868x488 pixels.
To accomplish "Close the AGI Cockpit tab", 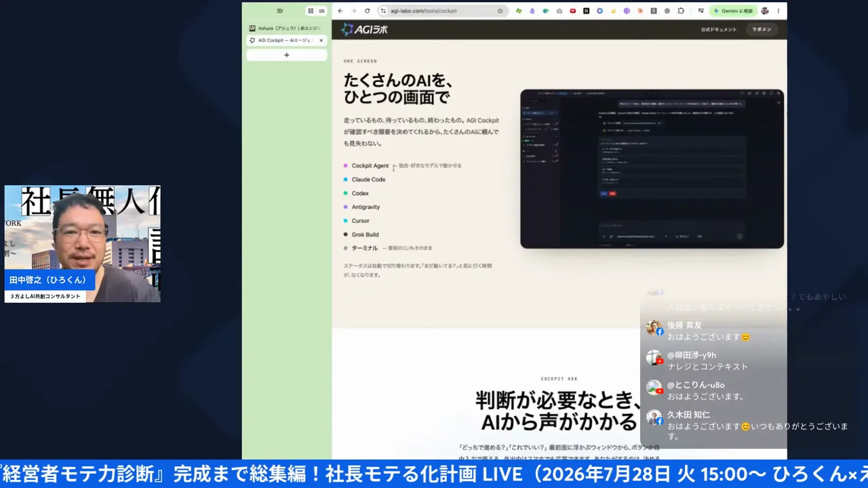I will [321, 41].
